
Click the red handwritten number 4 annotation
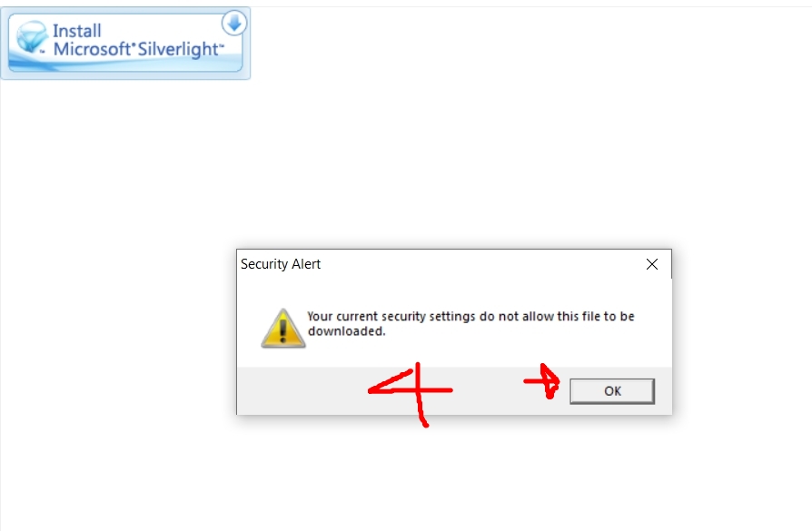(411, 394)
